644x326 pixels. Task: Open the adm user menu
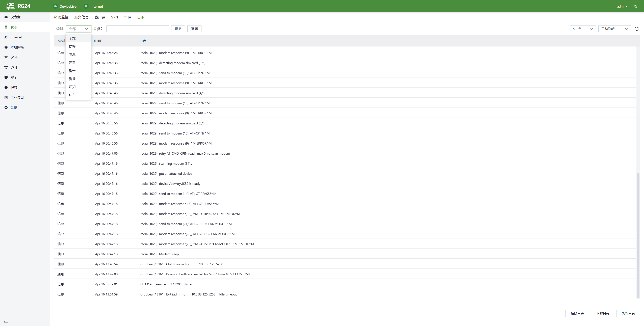pos(622,7)
